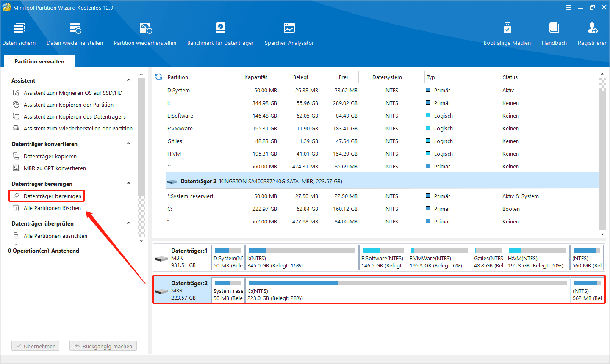Select E:Software(NTFS) block in disk map
The width and height of the screenshot is (610, 364).
[x=383, y=258]
